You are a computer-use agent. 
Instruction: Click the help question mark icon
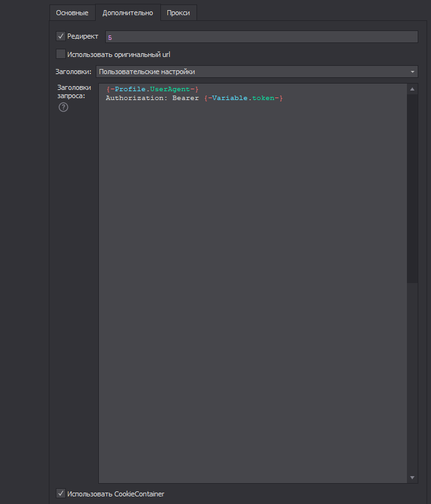pos(63,107)
